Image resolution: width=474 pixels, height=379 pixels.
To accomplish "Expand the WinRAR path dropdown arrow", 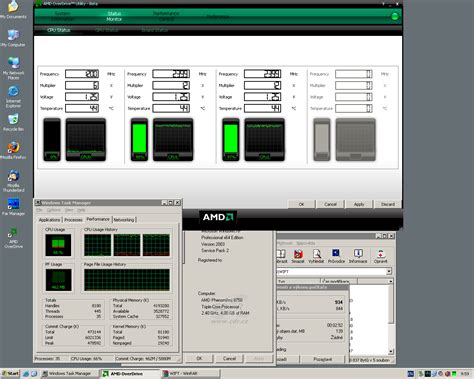I will (389, 272).
